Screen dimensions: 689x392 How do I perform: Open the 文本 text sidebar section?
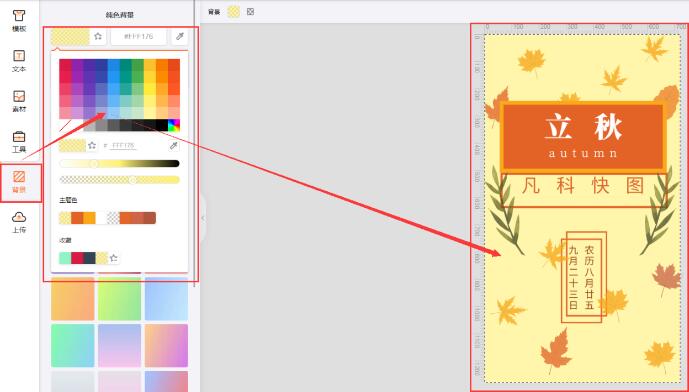pyautogui.click(x=19, y=61)
